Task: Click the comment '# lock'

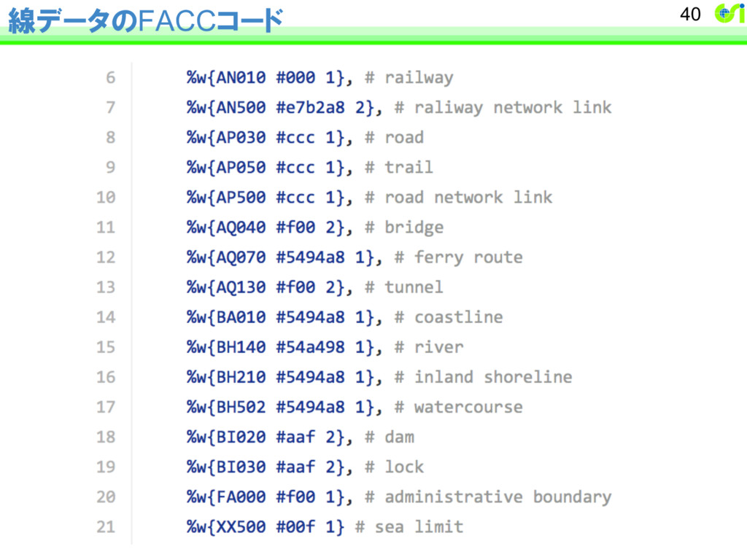Action: (x=395, y=467)
